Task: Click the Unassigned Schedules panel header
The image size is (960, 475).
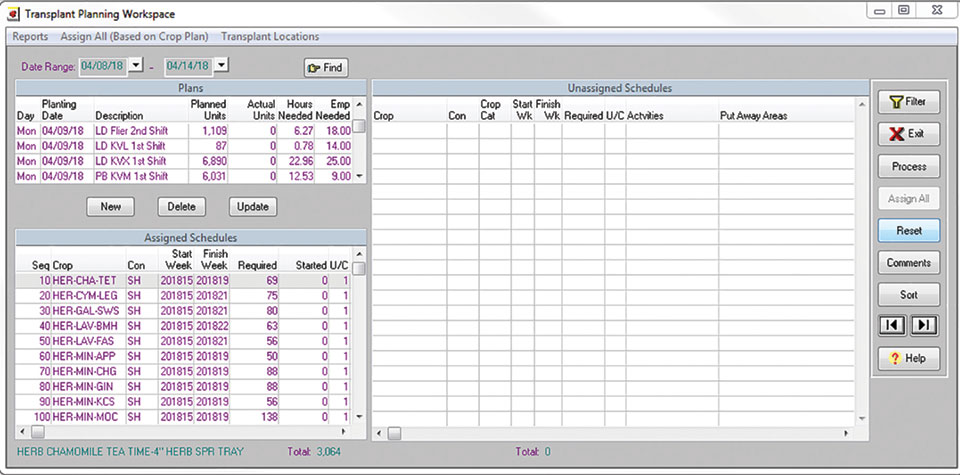Action: (620, 88)
